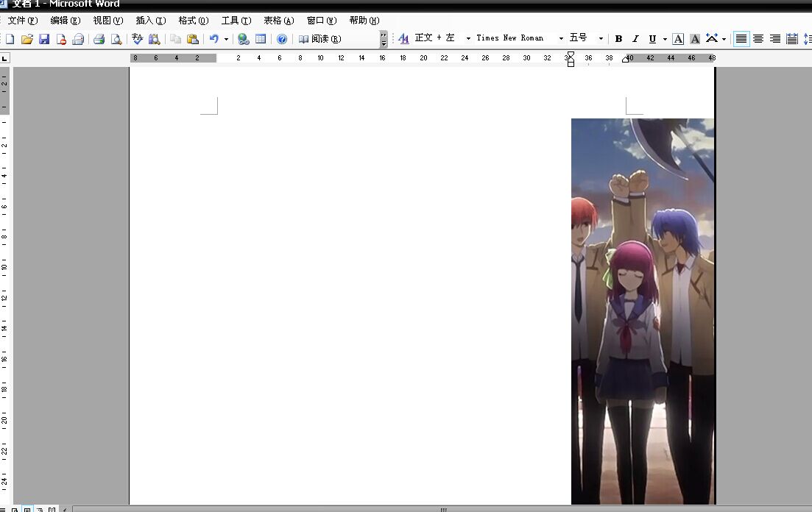
Task: Switch to Web Layout view button
Action: (15, 509)
